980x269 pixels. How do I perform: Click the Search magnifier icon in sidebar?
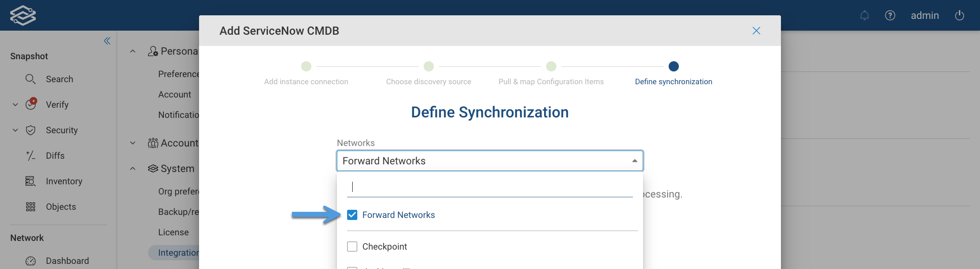(x=31, y=79)
